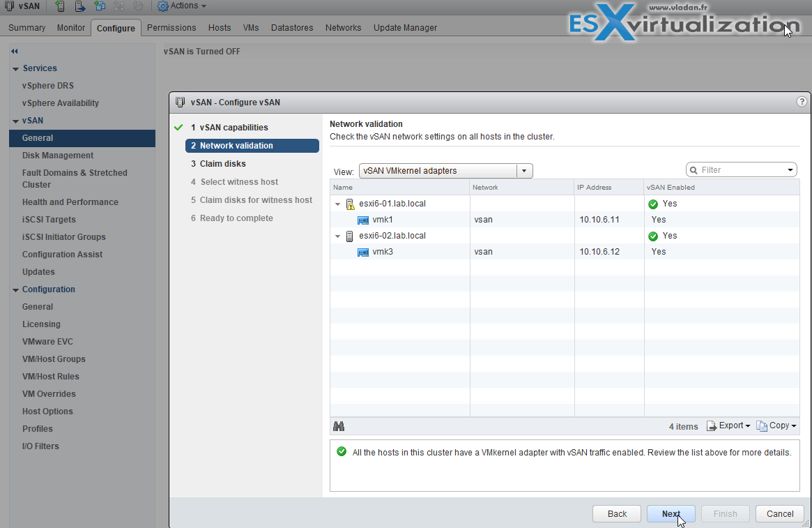This screenshot has width=812, height=528.
Task: Click esxi6-02.lab.local host icon
Action: tap(350, 236)
